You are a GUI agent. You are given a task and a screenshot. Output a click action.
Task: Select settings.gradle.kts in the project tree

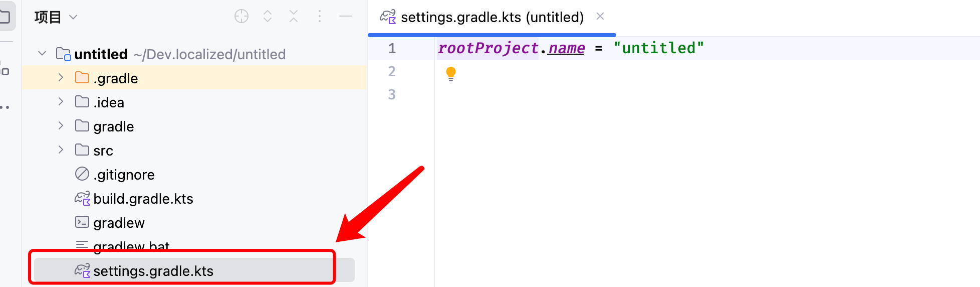(153, 271)
